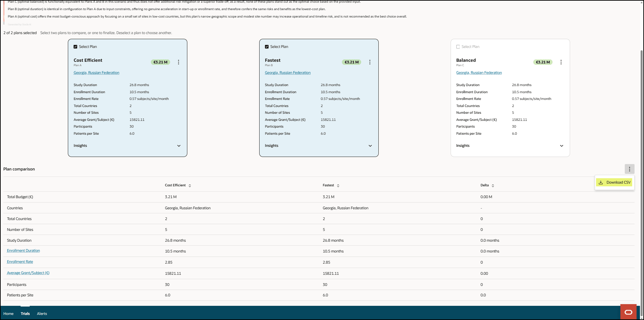Check Select Plan for Balanced
This screenshot has height=320, width=644.
pos(458,47)
